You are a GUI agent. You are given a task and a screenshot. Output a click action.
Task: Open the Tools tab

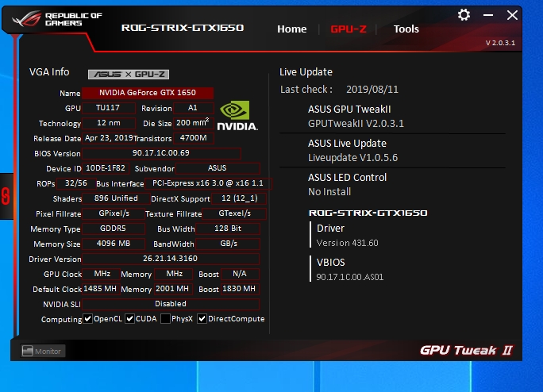click(x=406, y=29)
